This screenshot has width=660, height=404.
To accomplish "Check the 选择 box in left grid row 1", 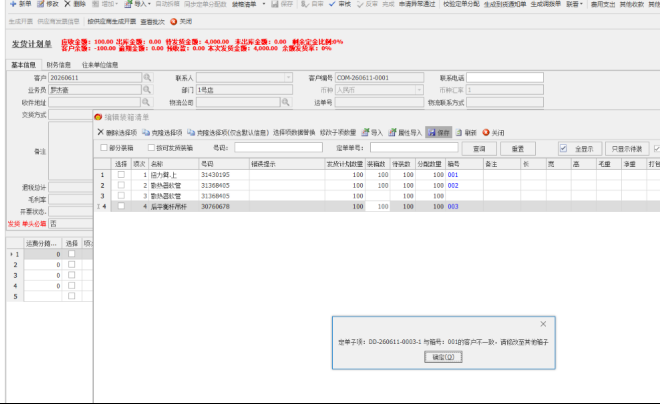I will (x=72, y=254).
